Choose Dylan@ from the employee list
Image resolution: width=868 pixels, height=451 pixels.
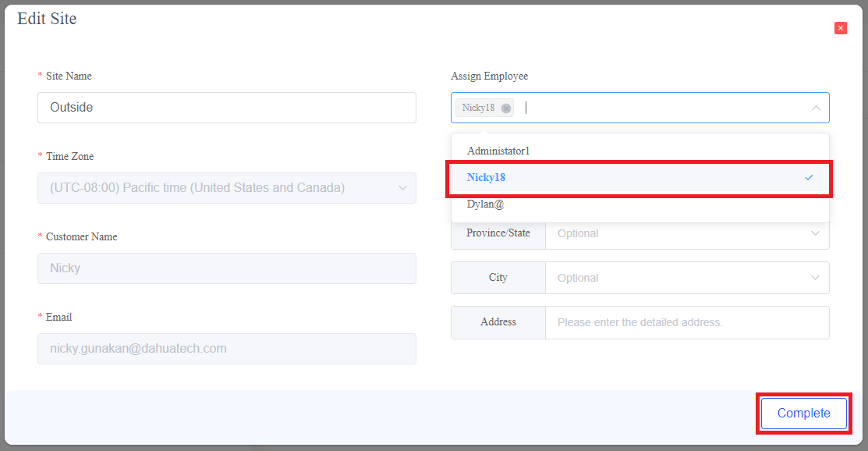[x=484, y=204]
